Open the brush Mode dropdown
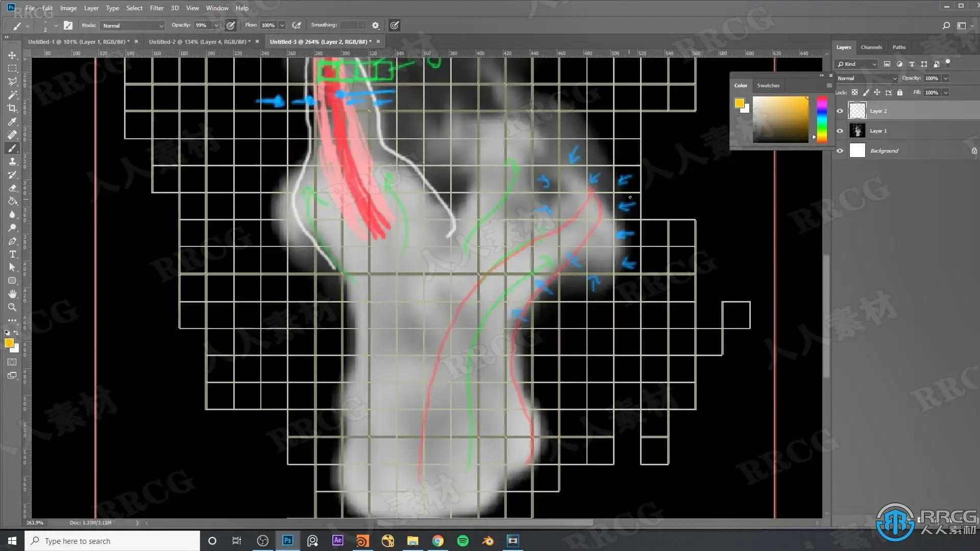The height and width of the screenshot is (551, 980). 132,26
